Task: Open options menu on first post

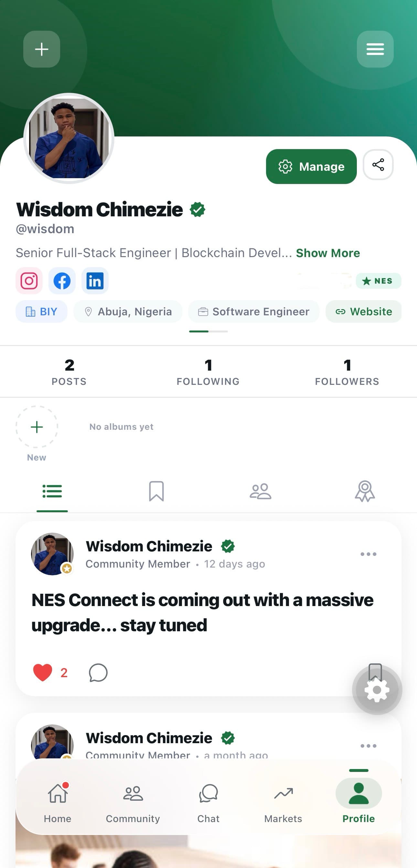Action: (368, 554)
